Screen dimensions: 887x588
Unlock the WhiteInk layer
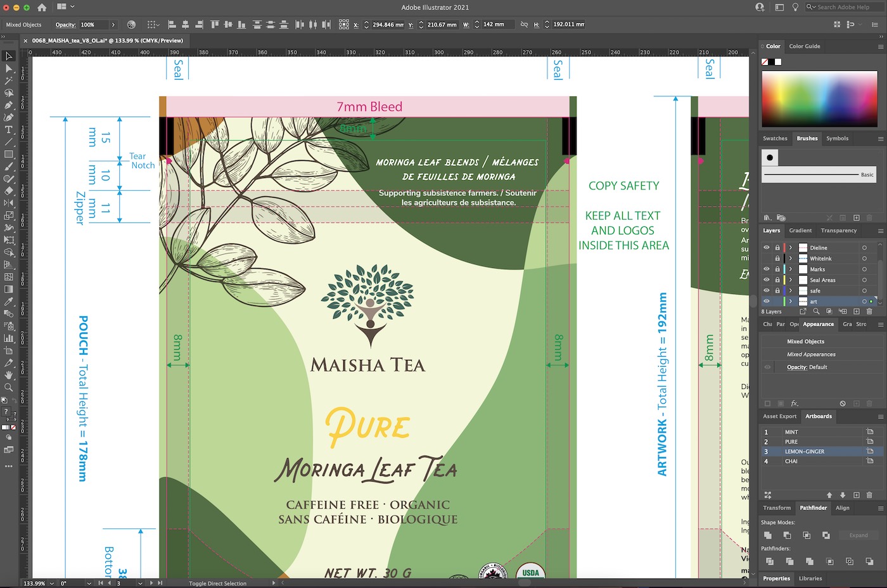(x=777, y=259)
